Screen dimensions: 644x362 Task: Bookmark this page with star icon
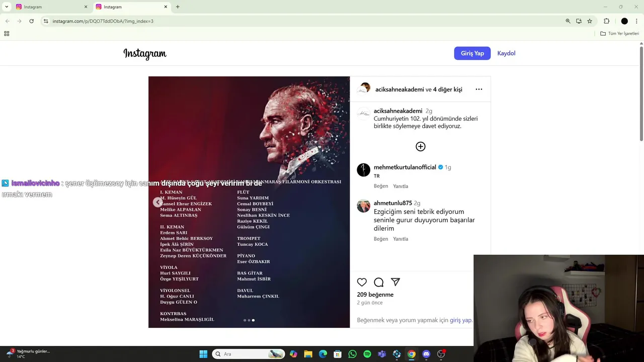tap(590, 21)
